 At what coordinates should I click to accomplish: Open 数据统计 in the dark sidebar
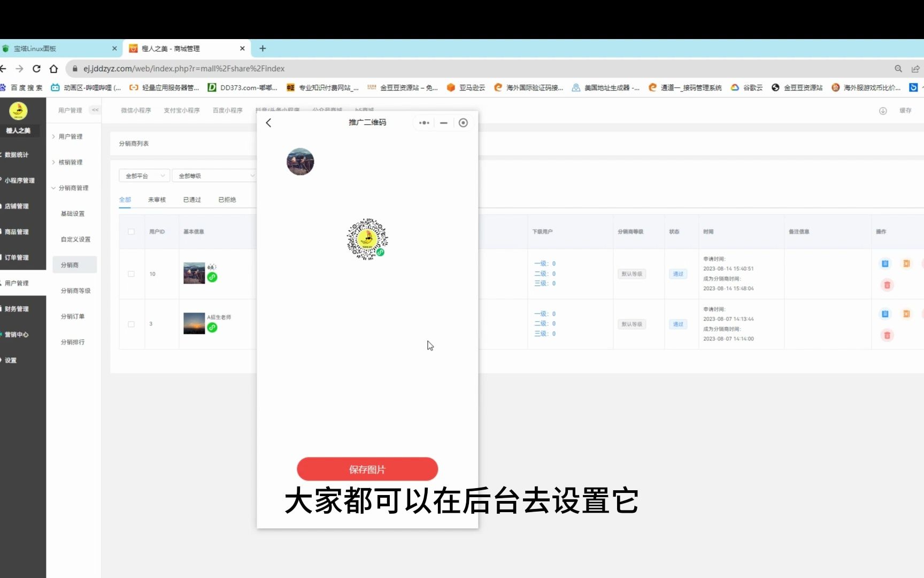coord(17,155)
